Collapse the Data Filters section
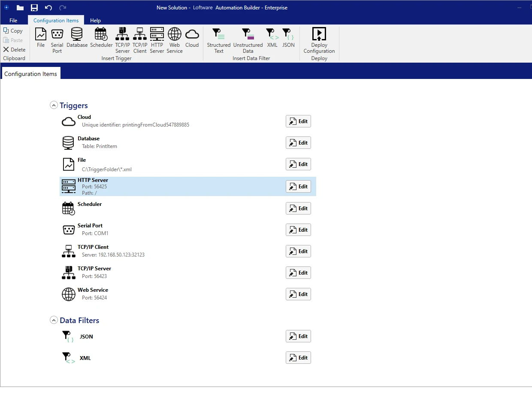This screenshot has width=532, height=399. point(54,320)
